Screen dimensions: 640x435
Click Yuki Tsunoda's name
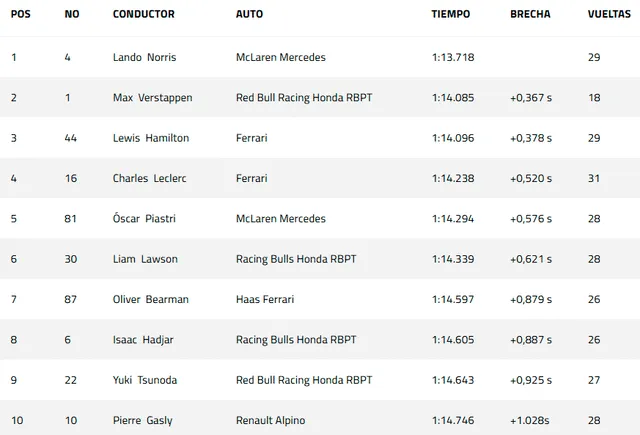[x=145, y=380]
